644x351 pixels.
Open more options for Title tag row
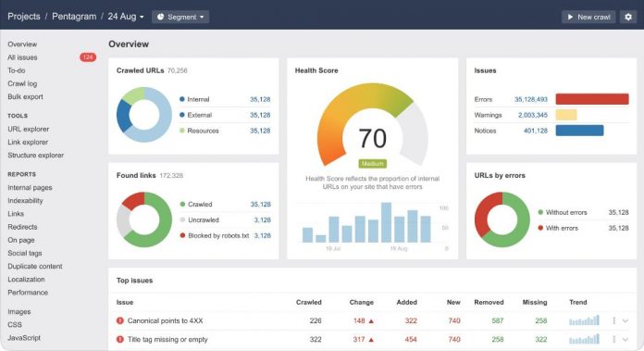[614, 339]
